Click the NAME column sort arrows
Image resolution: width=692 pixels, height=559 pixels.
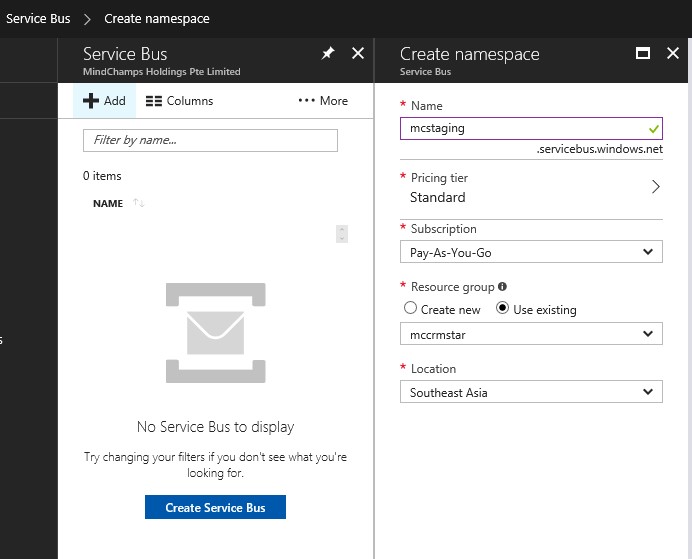point(139,204)
